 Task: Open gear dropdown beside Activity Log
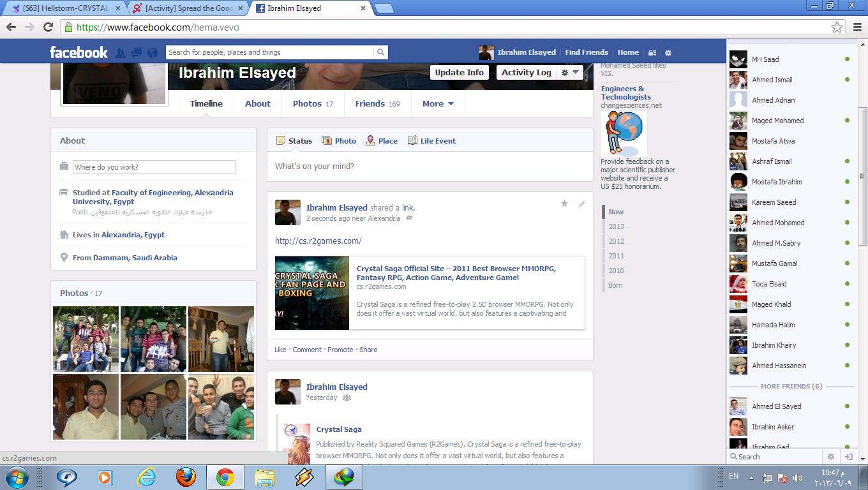pos(569,73)
